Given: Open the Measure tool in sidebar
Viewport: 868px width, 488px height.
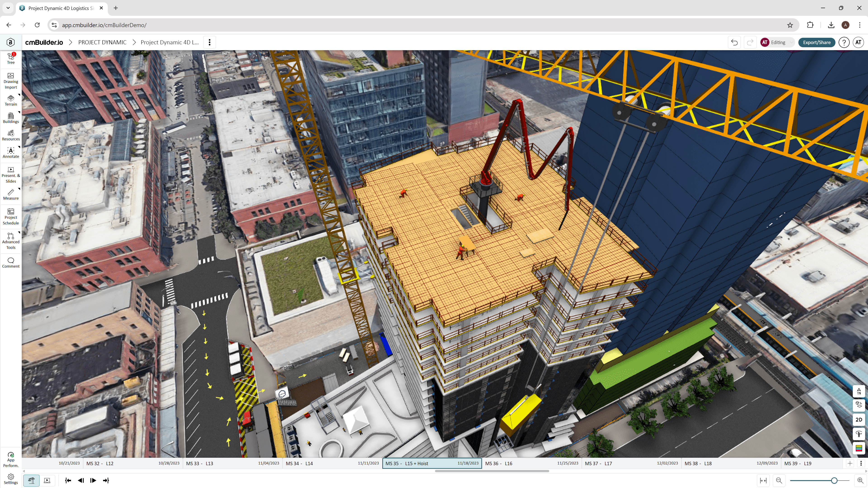Looking at the screenshot, I should (11, 194).
